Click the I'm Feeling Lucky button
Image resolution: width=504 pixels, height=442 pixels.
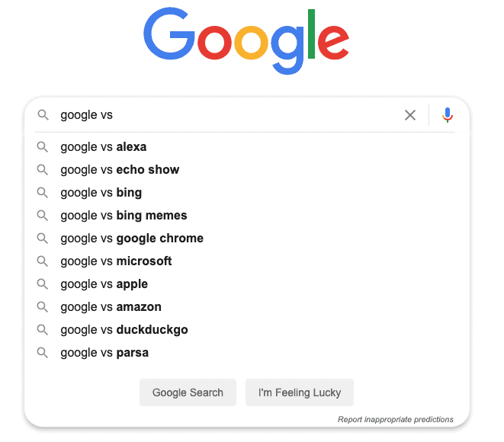click(x=300, y=392)
